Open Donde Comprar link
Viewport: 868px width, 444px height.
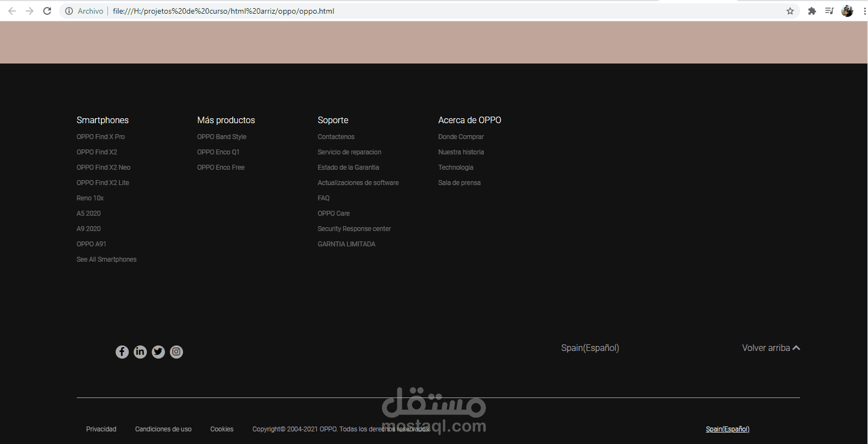click(x=461, y=137)
